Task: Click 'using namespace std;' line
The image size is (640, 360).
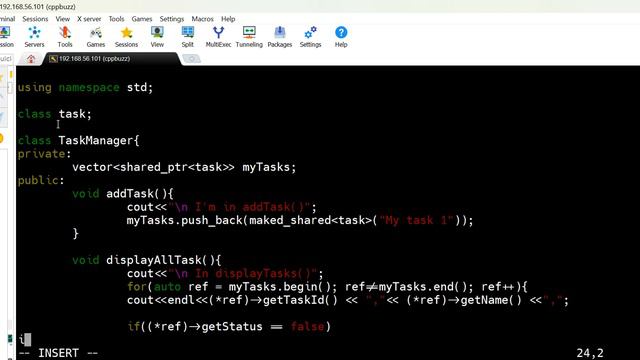Action: point(85,87)
